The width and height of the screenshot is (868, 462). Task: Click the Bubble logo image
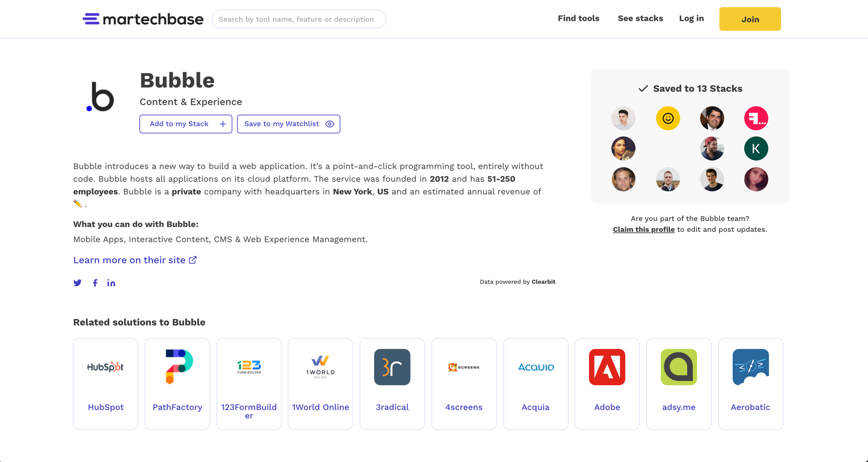click(100, 96)
